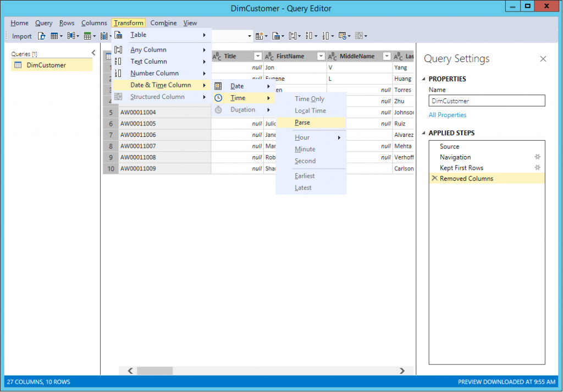Click the ABC type icon on FirstName column

point(269,57)
